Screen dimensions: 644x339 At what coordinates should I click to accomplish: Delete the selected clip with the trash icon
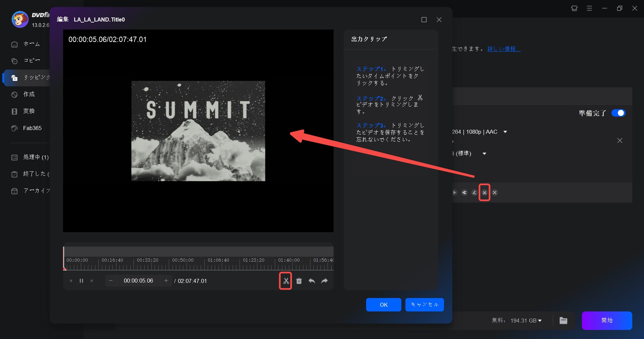point(299,281)
